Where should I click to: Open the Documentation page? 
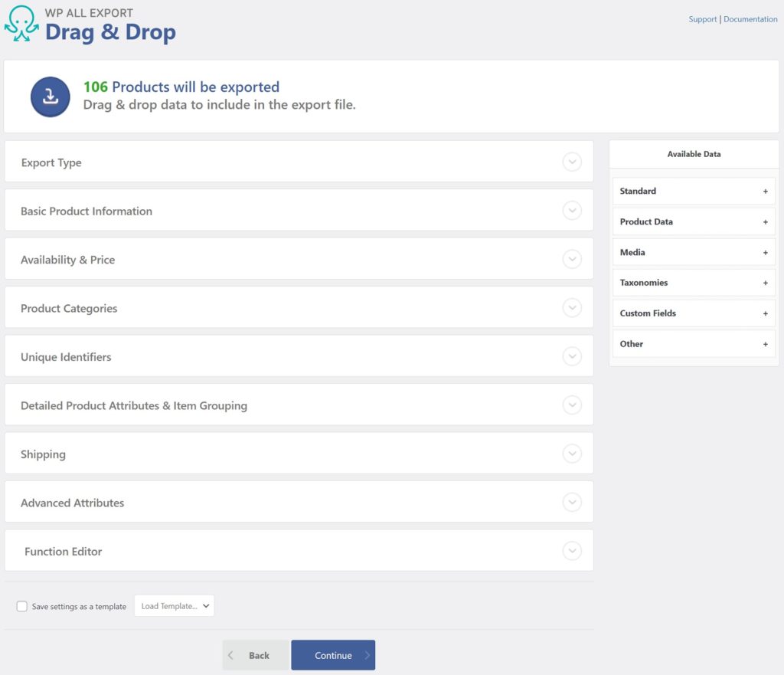point(750,18)
